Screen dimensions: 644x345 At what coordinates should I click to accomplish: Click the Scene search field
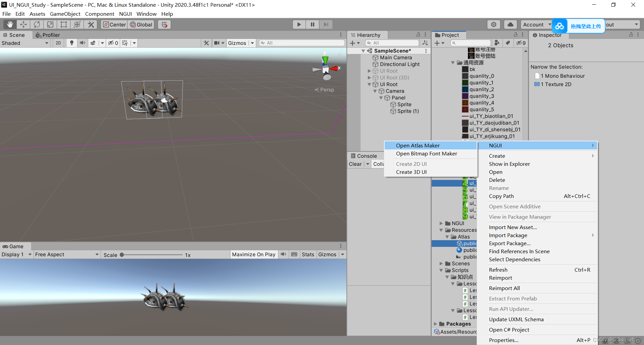(302, 43)
